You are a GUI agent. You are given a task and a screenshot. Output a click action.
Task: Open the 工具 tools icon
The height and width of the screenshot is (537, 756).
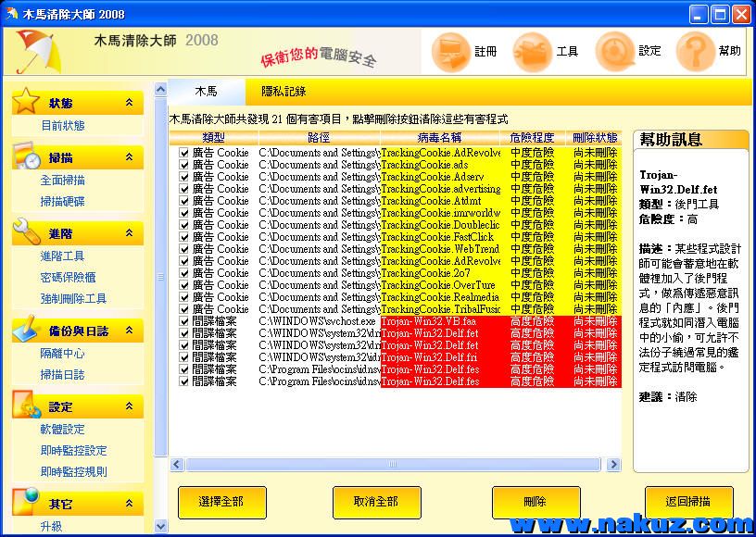[533, 52]
